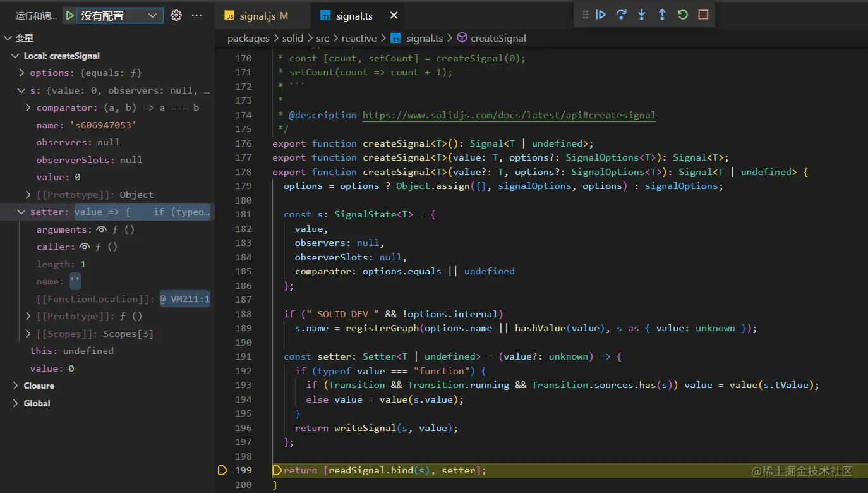Viewport: 868px width, 493px height.
Task: Click the Step Over debug icon
Action: coord(621,15)
